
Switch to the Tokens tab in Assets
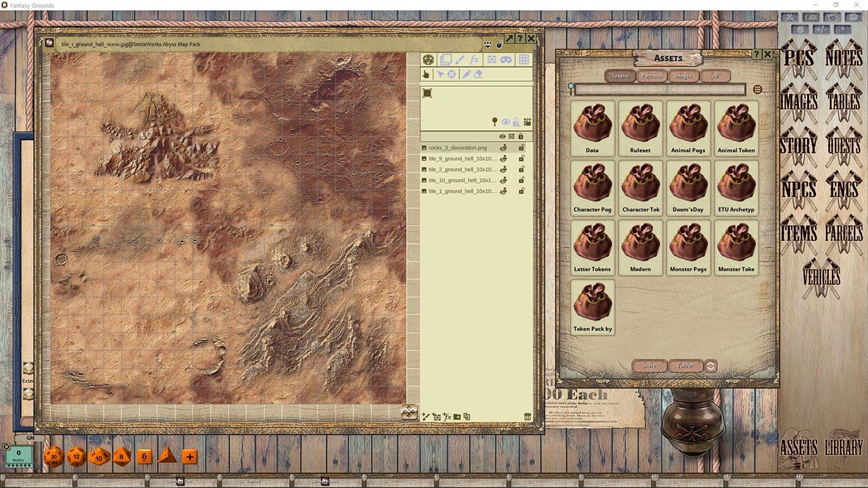click(619, 76)
